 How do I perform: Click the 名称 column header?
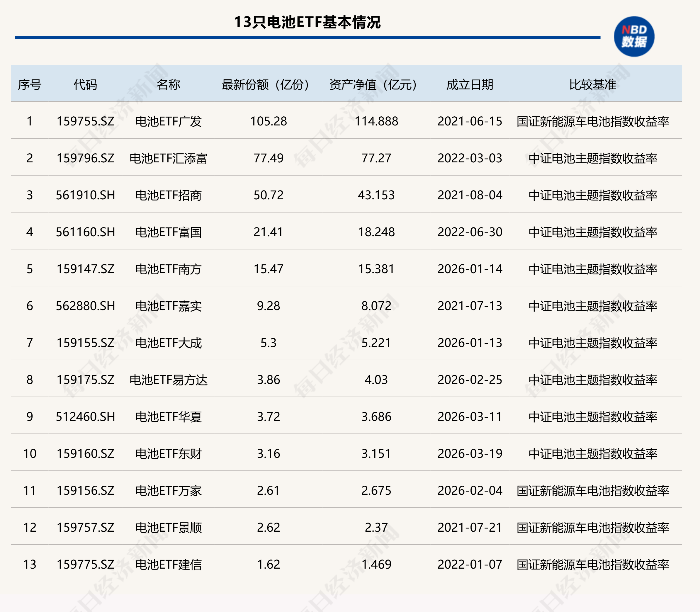(168, 84)
